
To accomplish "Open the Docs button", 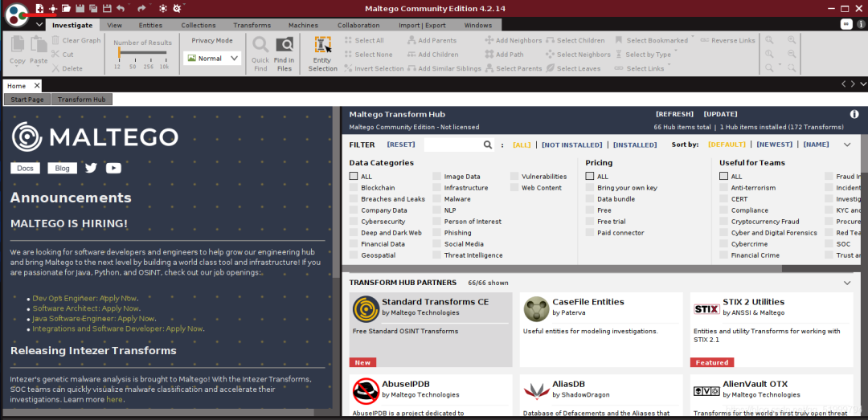I will click(x=25, y=168).
